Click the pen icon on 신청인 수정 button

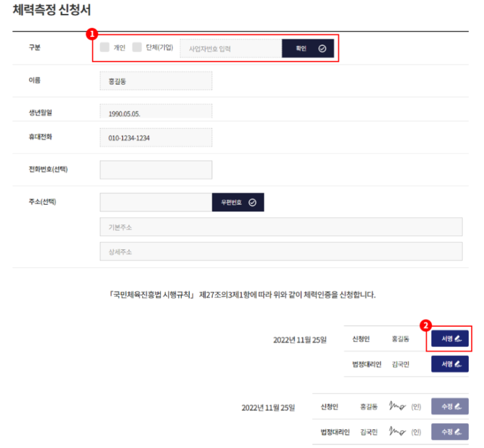pos(457,406)
